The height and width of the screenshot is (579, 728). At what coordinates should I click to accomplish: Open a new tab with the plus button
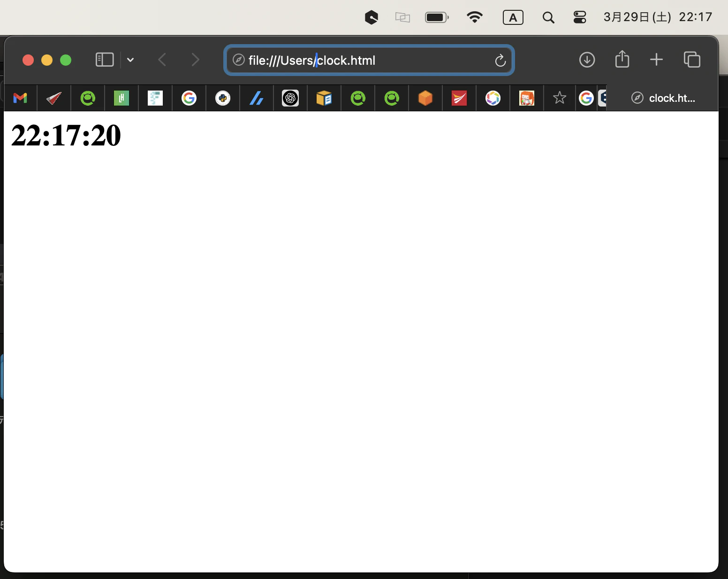(656, 60)
